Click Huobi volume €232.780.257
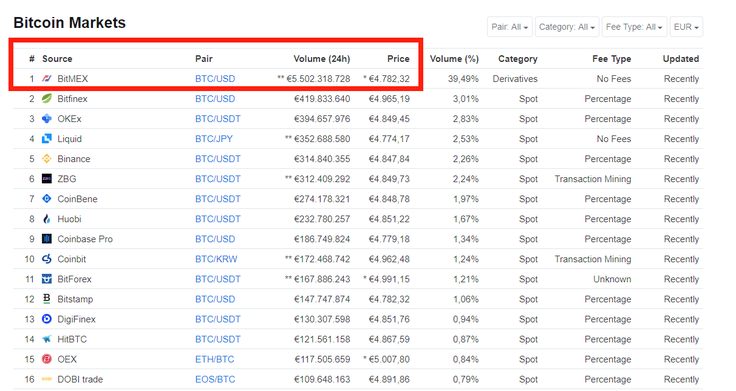Image resolution: width=736 pixels, height=391 pixels. [322, 219]
